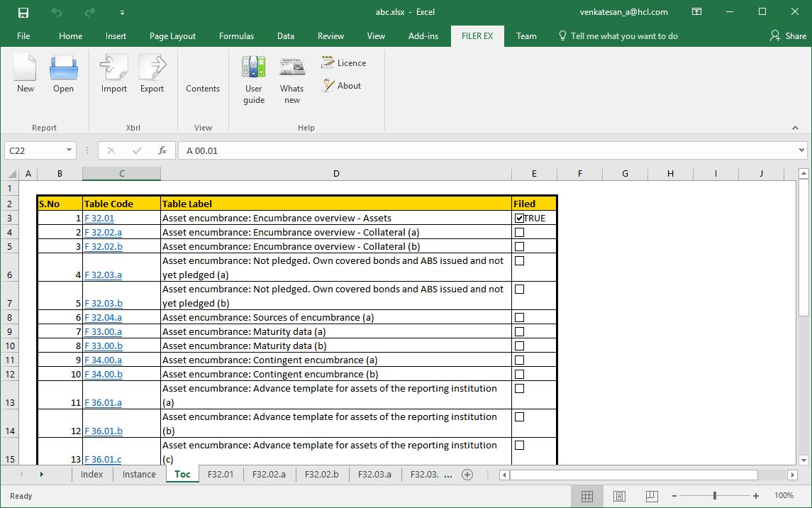
Task: Click the Share button
Action: 788,35
